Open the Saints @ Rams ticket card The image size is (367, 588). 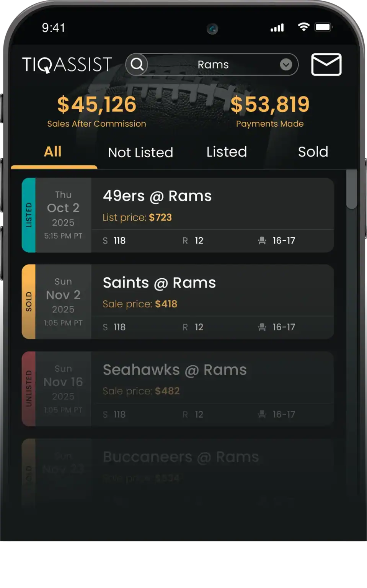[x=178, y=302]
